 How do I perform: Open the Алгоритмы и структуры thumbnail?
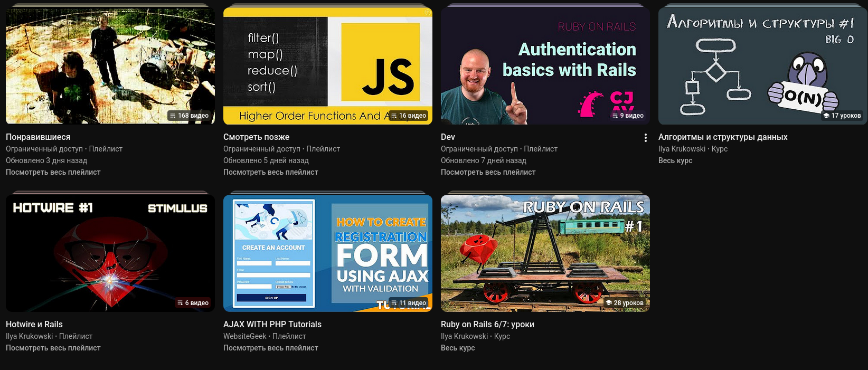coord(762,66)
